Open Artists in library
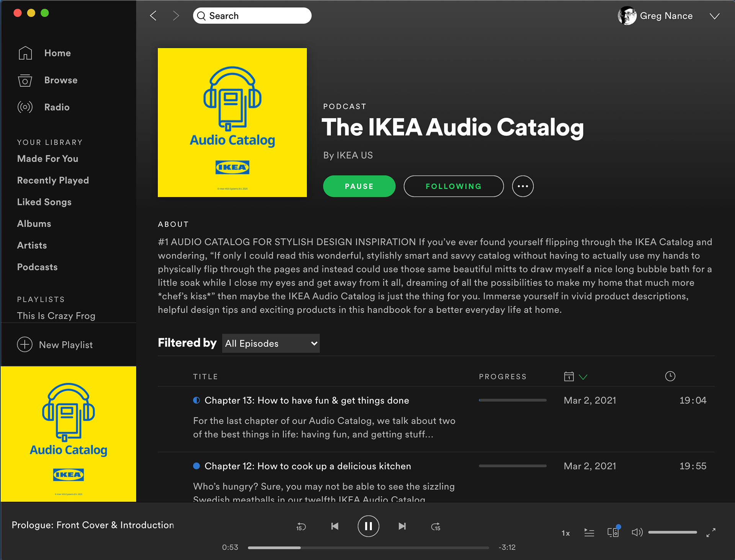The height and width of the screenshot is (560, 735). (32, 245)
